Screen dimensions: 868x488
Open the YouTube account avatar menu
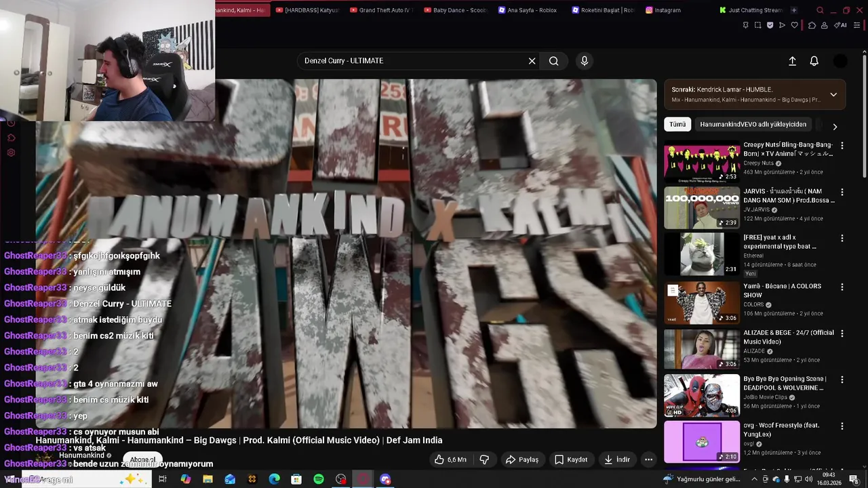click(840, 61)
